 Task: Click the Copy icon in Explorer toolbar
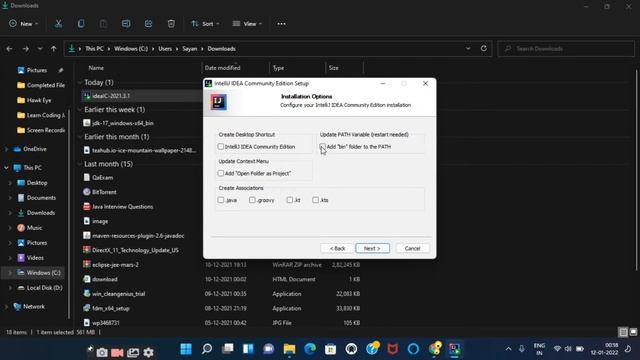coord(81,24)
